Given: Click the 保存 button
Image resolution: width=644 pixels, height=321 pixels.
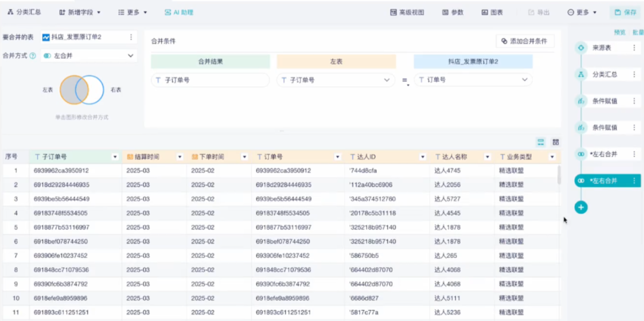Looking at the screenshot, I should [626, 13].
